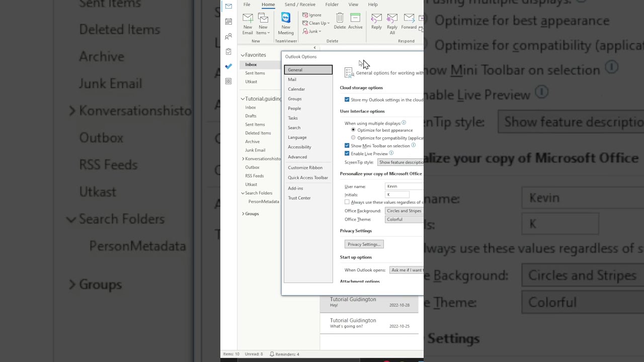The image size is (644, 362).
Task: Collapse the folder pane with the arrow
Action: 314,48
